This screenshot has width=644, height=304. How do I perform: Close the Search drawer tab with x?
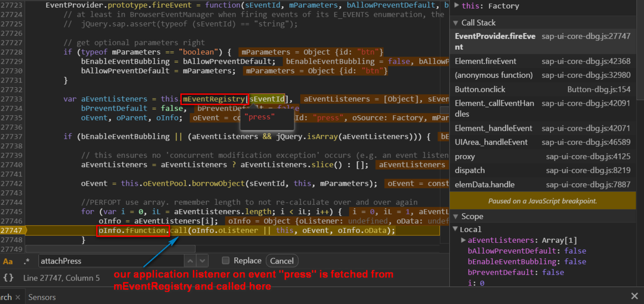17,297
